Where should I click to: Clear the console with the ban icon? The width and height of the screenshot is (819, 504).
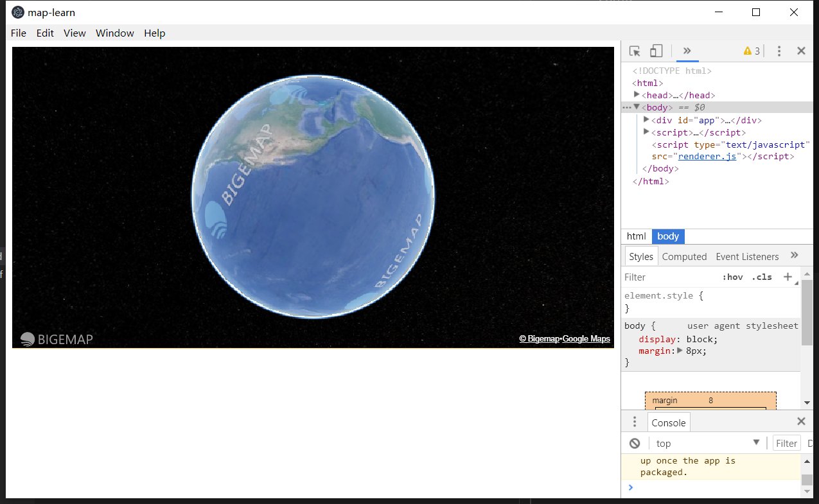click(x=633, y=442)
